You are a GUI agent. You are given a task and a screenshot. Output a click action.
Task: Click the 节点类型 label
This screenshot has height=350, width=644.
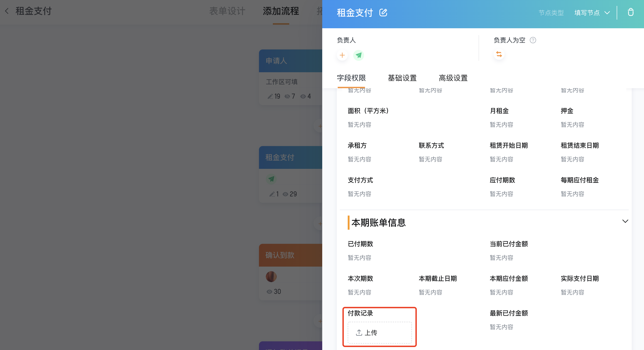tap(551, 13)
